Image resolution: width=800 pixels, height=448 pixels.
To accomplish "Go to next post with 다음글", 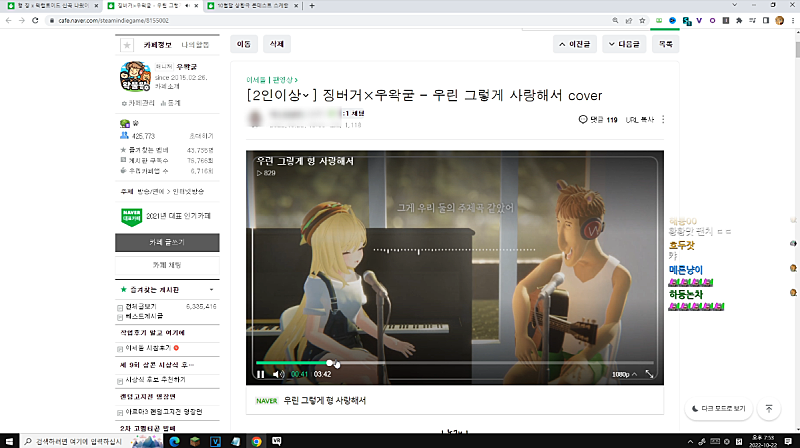I will point(624,44).
